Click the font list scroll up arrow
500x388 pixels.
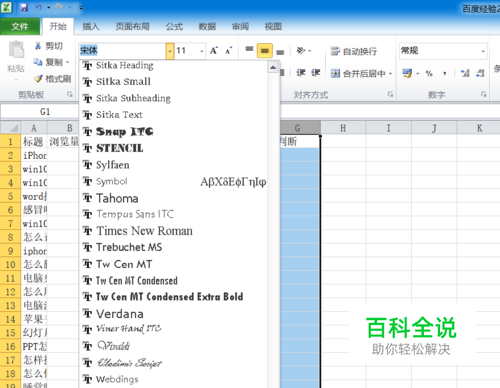[x=273, y=67]
